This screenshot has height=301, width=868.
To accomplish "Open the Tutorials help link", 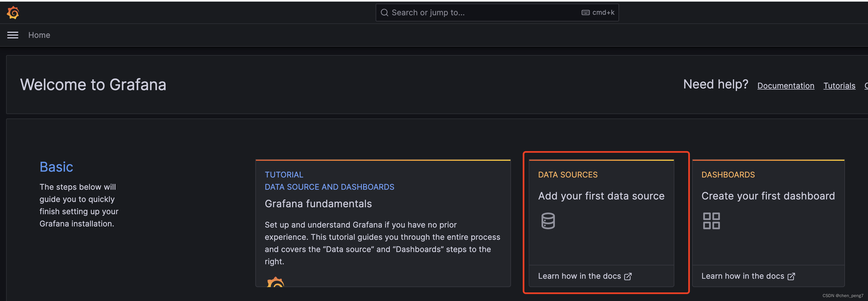I will tap(839, 86).
